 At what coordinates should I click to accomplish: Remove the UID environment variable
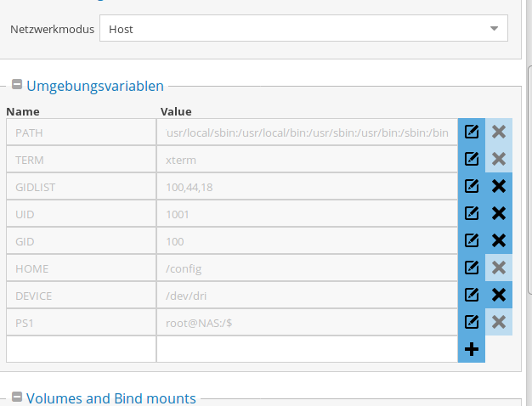click(498, 213)
